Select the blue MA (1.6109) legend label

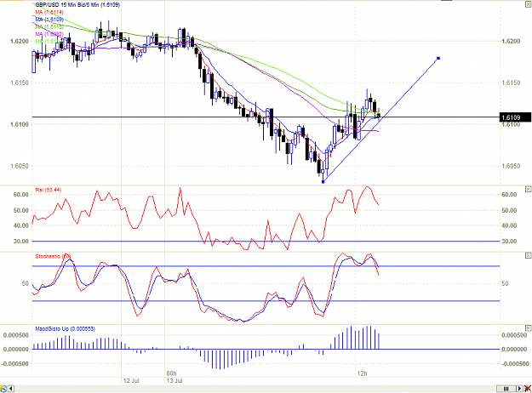pos(49,20)
